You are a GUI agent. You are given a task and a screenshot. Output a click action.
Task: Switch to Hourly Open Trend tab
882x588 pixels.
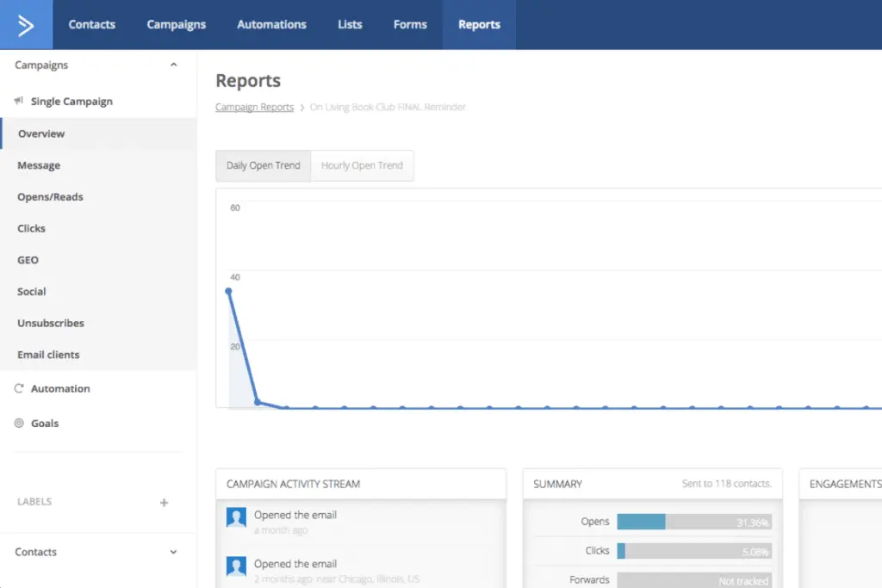point(363,166)
